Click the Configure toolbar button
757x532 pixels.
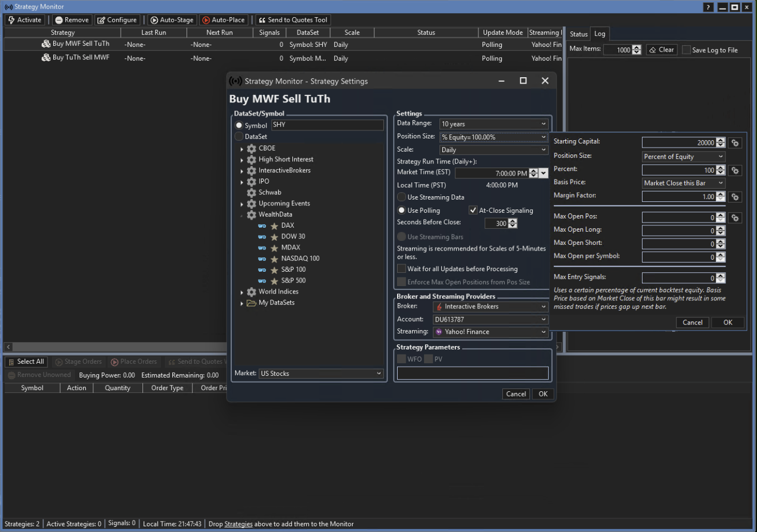[x=117, y=20]
